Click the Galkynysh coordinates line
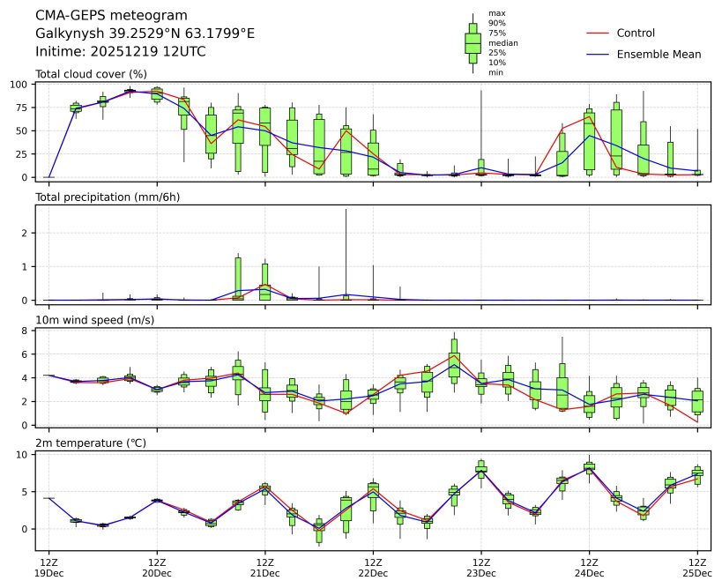Screen dimensions: 722x588 tap(145, 33)
